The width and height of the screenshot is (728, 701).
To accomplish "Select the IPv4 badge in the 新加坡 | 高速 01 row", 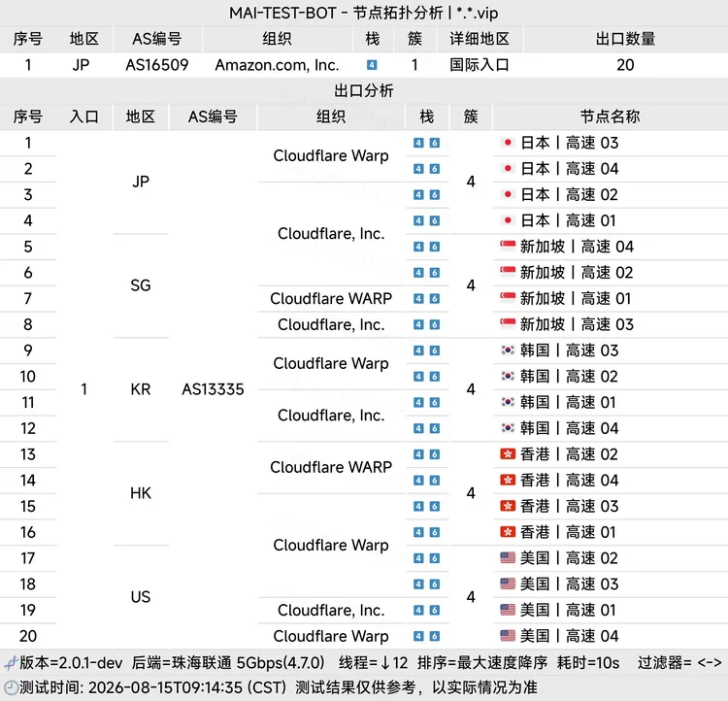I will click(418, 298).
